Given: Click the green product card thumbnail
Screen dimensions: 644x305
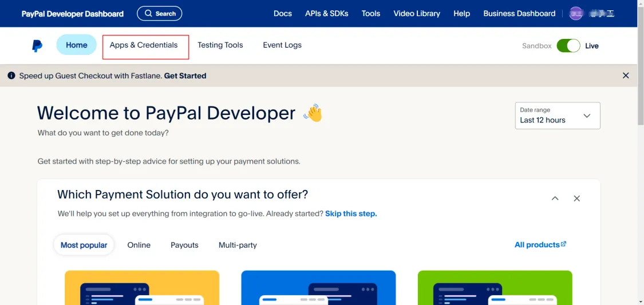Looking at the screenshot, I should tap(495, 287).
